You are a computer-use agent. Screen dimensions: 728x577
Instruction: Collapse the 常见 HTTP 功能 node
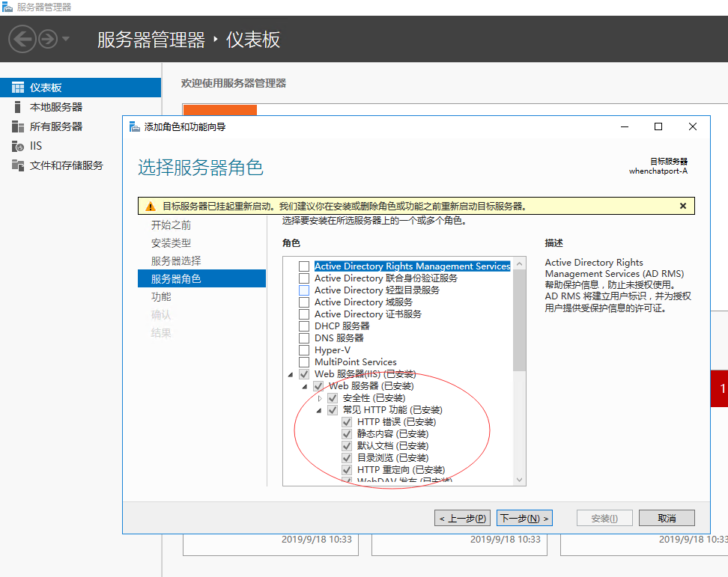(x=319, y=411)
